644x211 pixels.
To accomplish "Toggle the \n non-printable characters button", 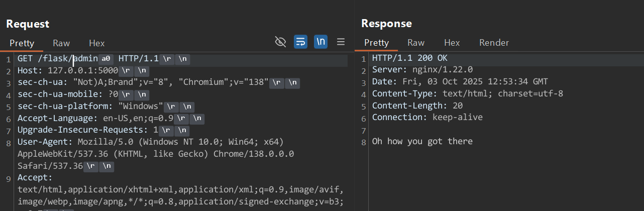I will (x=320, y=42).
